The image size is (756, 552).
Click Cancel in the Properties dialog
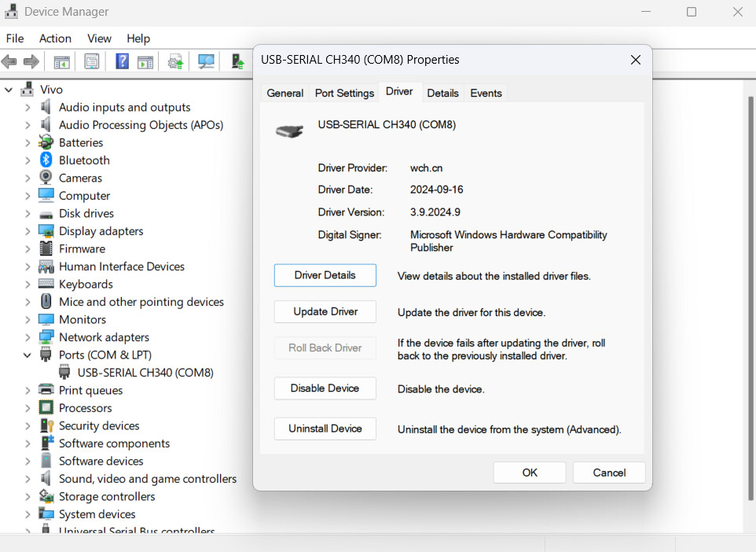[609, 473]
